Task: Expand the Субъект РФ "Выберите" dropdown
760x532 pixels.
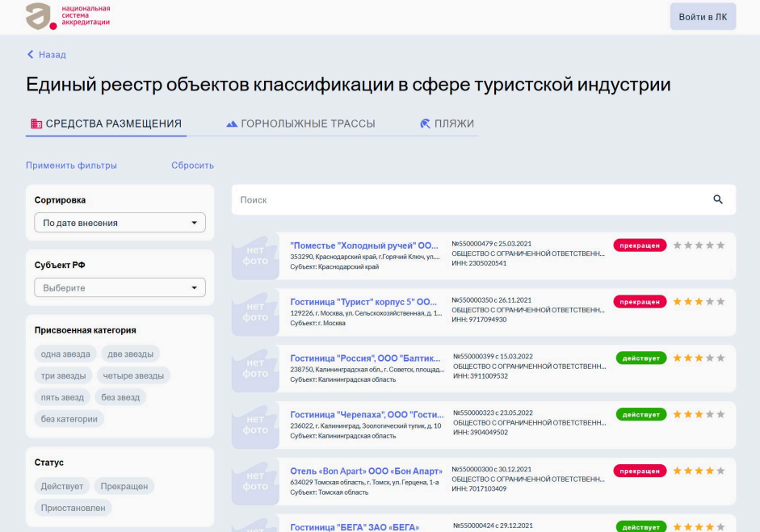Action: tap(120, 288)
